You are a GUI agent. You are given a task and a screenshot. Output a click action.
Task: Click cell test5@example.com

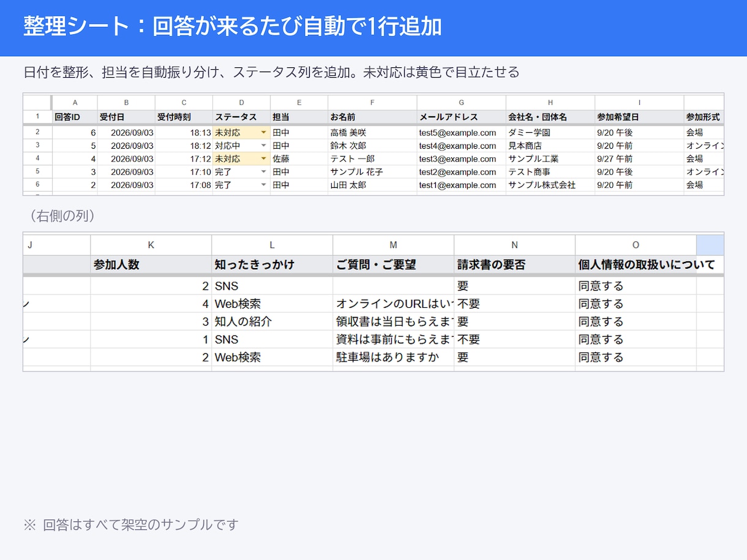click(x=462, y=132)
